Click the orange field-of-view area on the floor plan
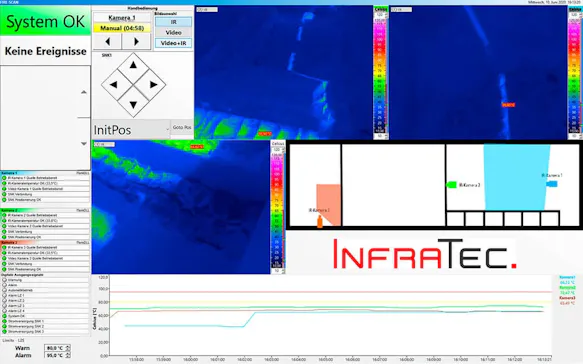 (x=329, y=204)
